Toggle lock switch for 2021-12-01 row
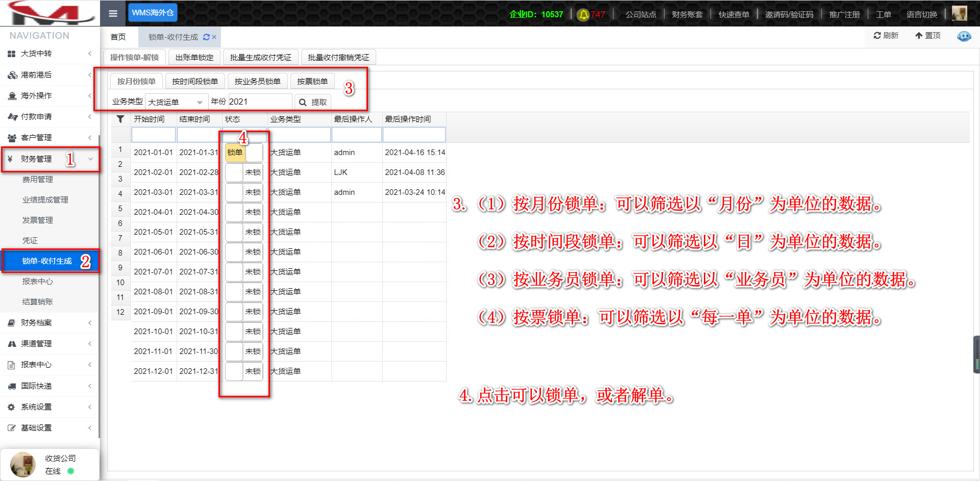980x481 pixels. click(x=244, y=371)
